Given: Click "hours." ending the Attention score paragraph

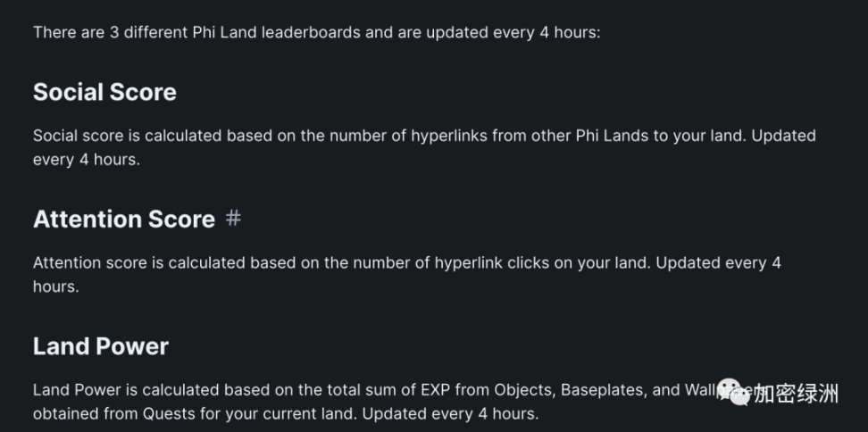Looking at the screenshot, I should click(x=56, y=287).
